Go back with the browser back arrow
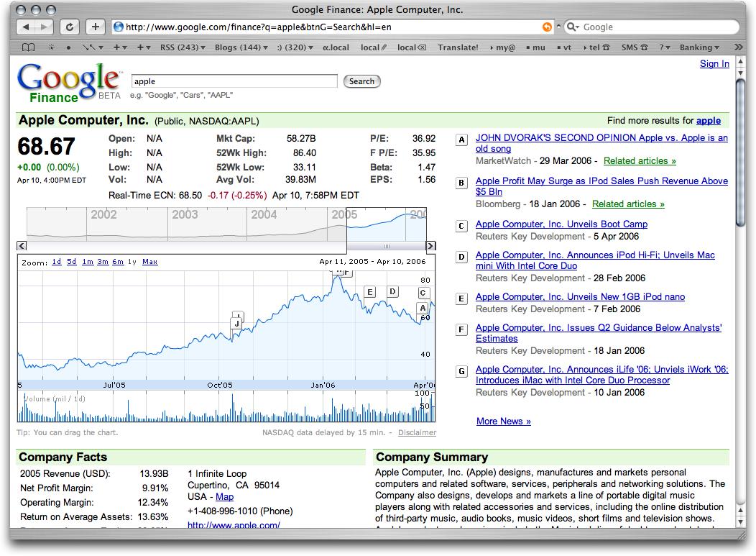756x556 pixels. [x=26, y=27]
